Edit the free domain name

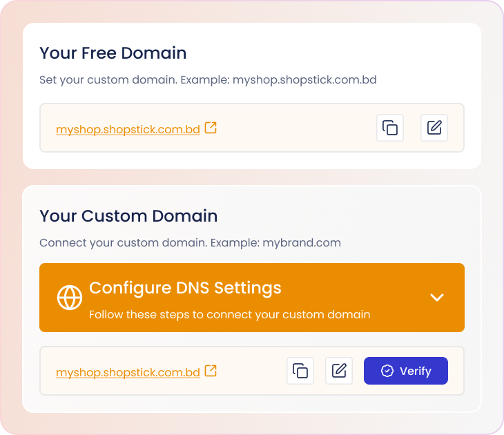[434, 128]
